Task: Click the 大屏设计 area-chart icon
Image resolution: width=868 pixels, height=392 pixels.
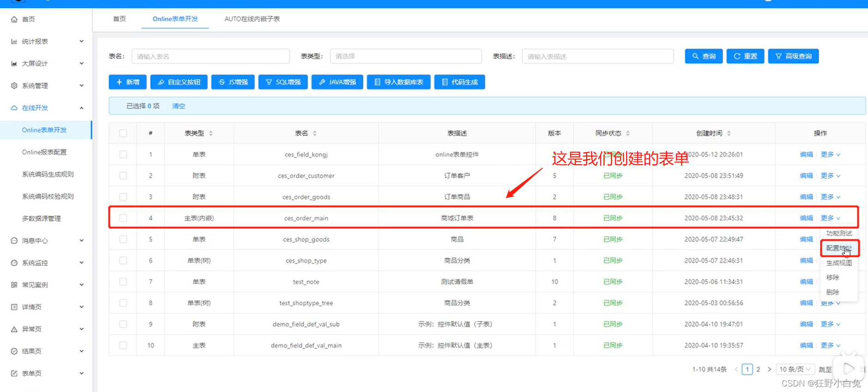Action: click(14, 64)
